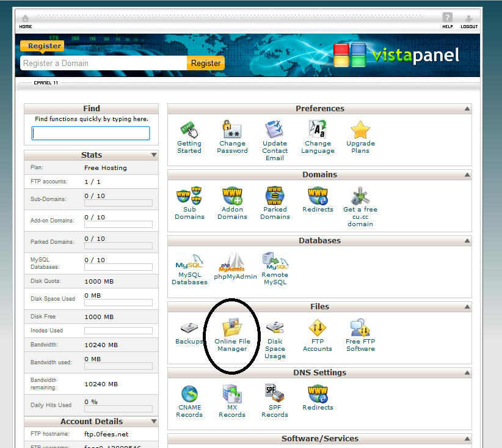
Task: Collapse the Domains section
Action: pyautogui.click(x=467, y=175)
